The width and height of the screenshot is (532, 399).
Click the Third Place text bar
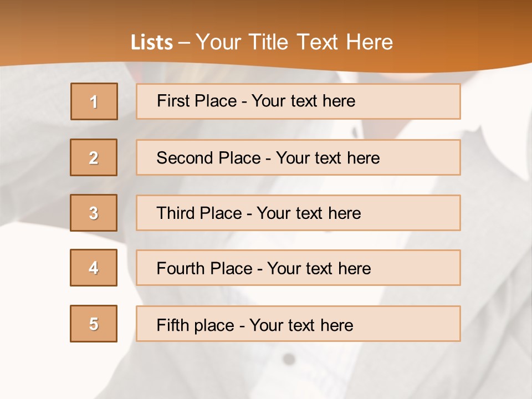coord(298,213)
